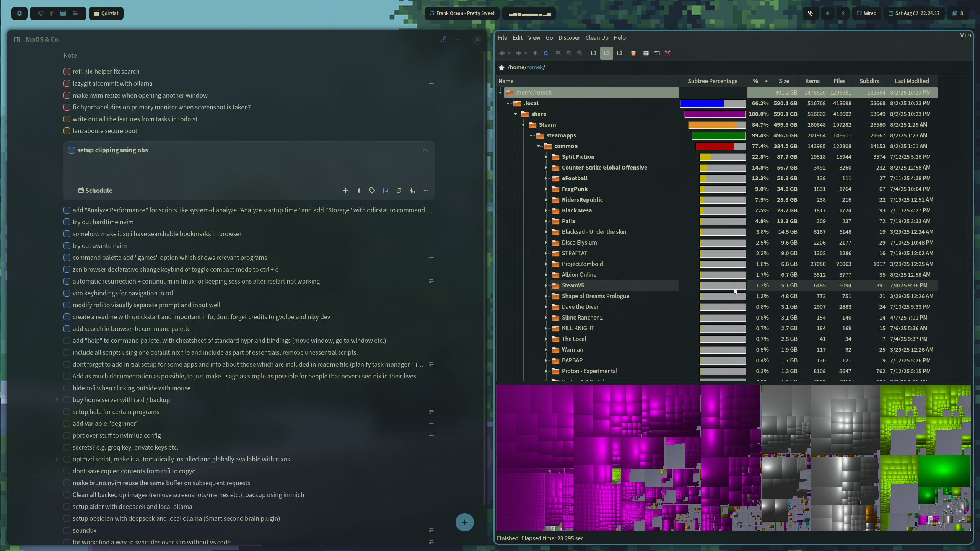Screen dimensions: 980x551
Task: Click the tag icon in task editor
Action: tap(372, 191)
